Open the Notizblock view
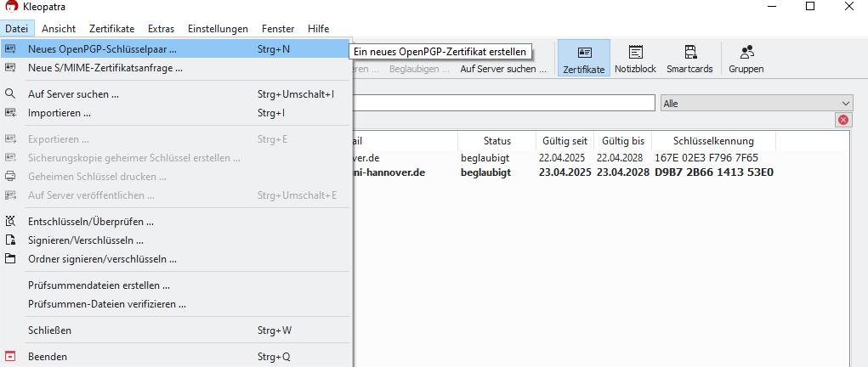Image resolution: width=868 pixels, height=367 pixels. pos(636,58)
